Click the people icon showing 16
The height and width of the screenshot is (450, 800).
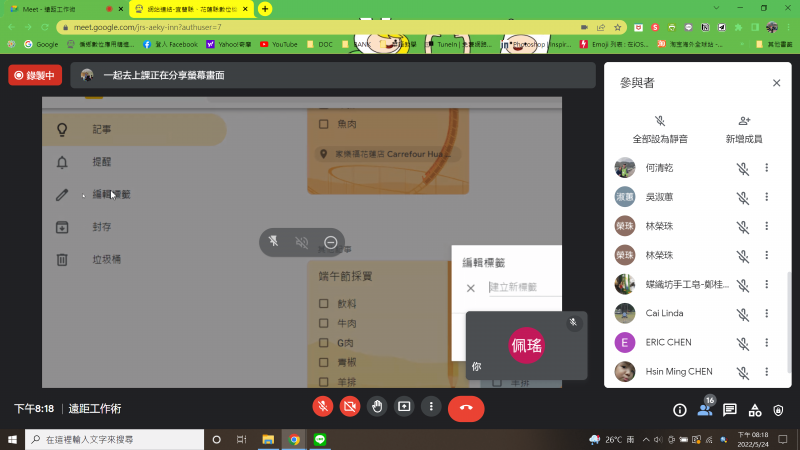pyautogui.click(x=705, y=410)
